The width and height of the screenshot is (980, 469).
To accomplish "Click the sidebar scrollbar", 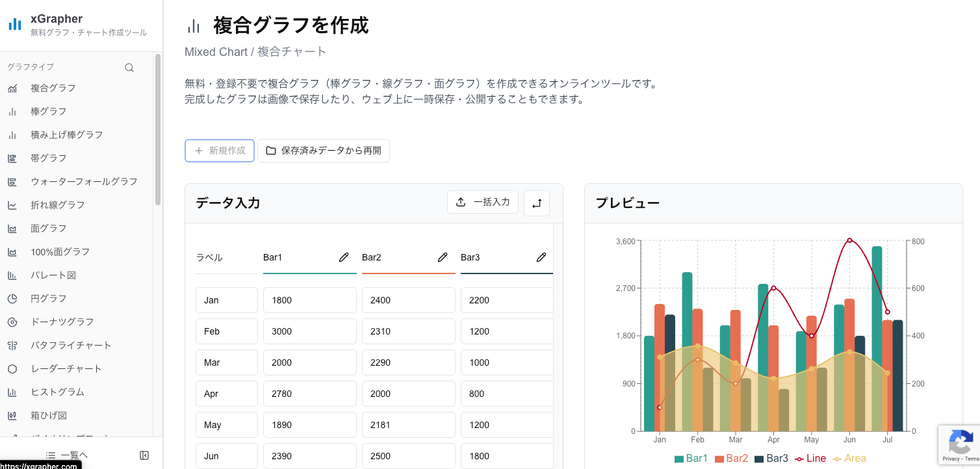I will coord(157,130).
